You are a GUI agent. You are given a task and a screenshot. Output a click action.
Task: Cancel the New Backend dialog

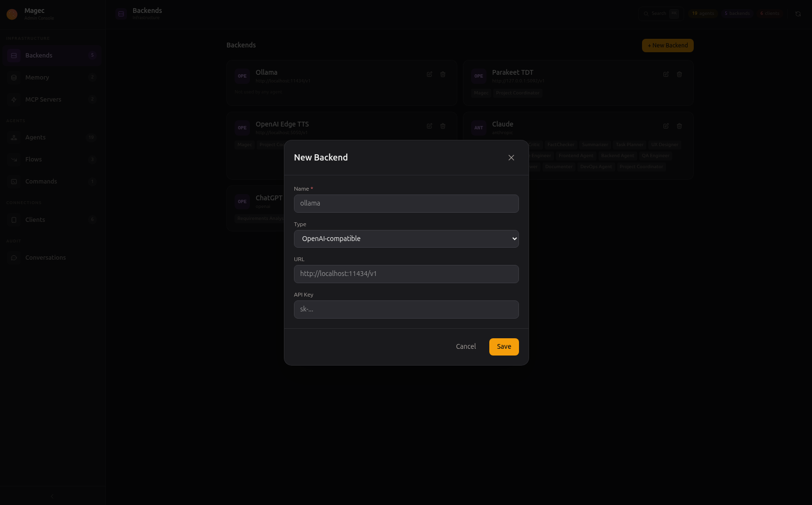[x=465, y=346]
